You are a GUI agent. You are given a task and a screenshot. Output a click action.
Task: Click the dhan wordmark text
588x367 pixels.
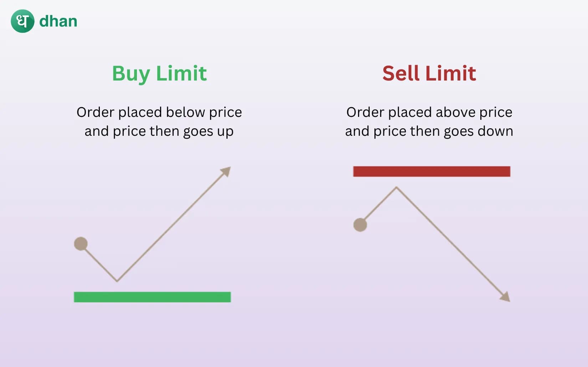tap(58, 21)
